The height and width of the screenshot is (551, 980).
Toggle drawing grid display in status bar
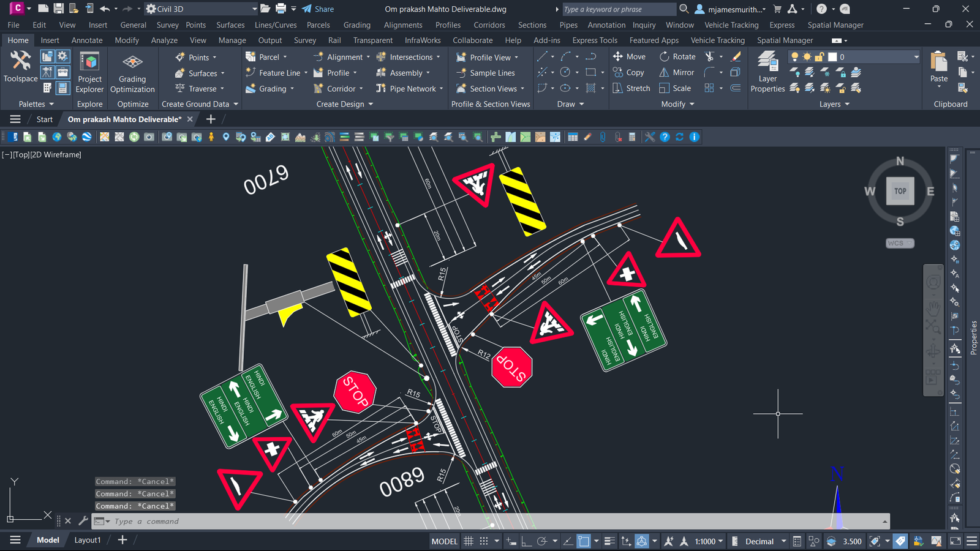(469, 541)
